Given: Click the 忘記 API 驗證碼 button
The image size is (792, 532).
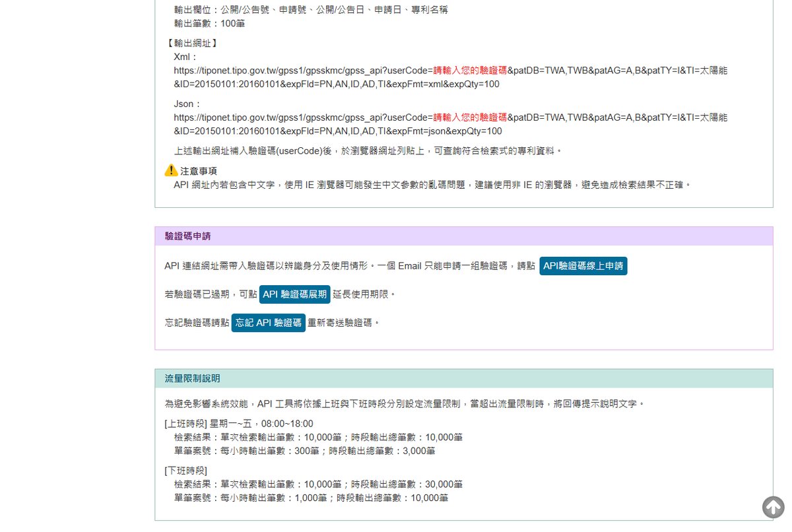Looking at the screenshot, I should click(269, 323).
